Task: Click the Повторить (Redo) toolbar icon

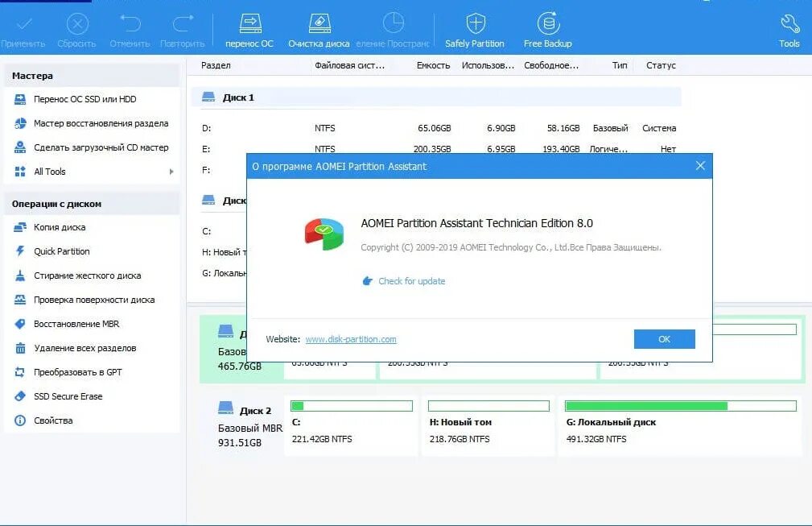Action: [x=183, y=30]
